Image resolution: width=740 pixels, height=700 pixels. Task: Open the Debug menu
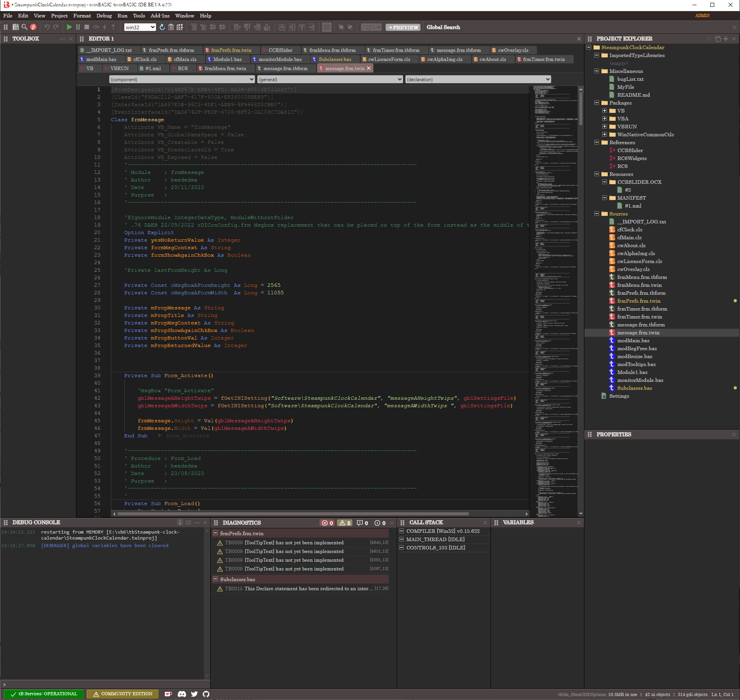coord(104,16)
